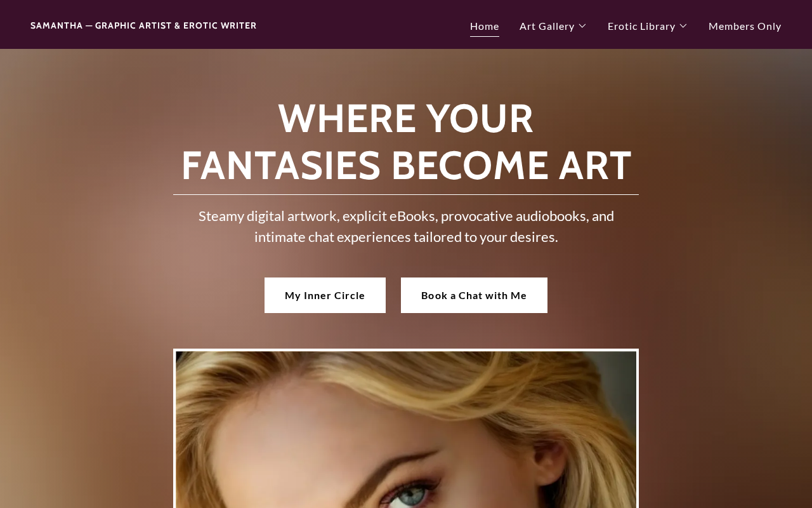Image resolution: width=812 pixels, height=508 pixels.
Task: Click the Book a Chat with Me button
Action: (474, 295)
